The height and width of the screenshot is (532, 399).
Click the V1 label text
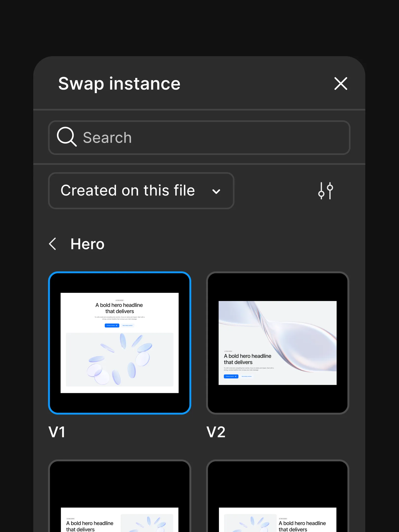point(57,432)
